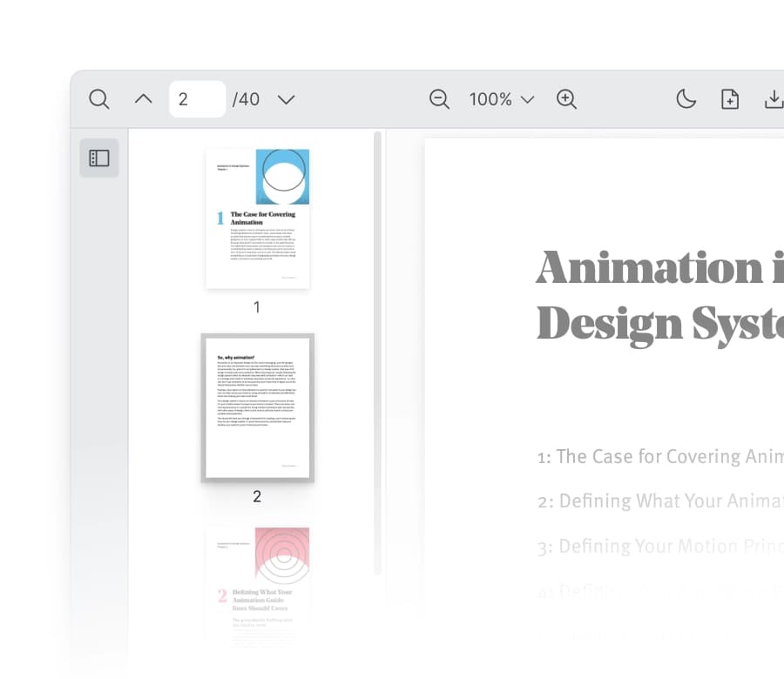Screen dimensions: 784x679
Task: Select page 2 thumbnail
Action: [x=258, y=407]
